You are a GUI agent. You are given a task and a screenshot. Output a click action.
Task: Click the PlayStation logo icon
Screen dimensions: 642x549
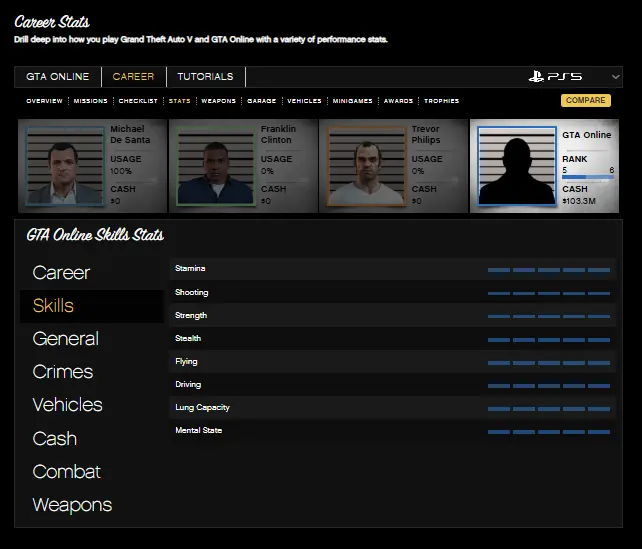point(540,77)
